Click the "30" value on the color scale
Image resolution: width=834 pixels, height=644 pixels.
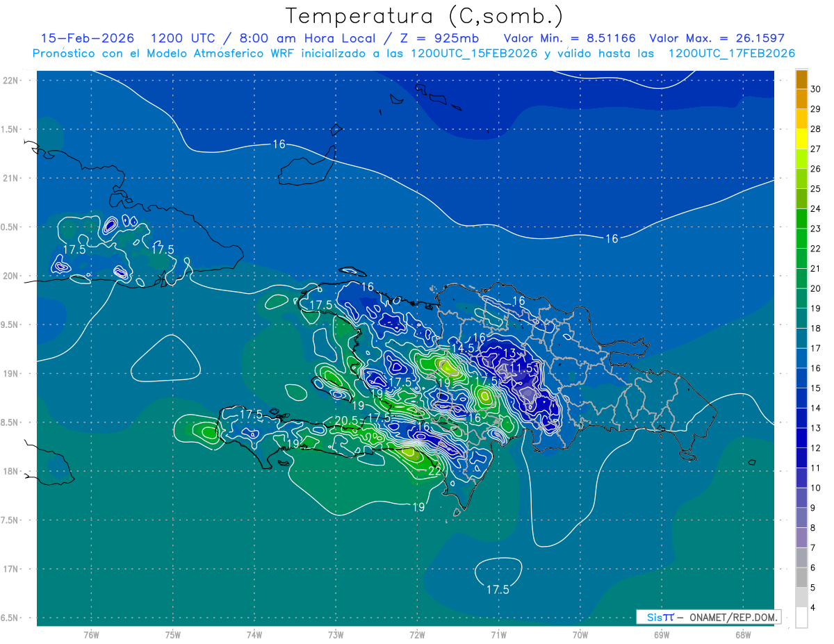point(816,89)
